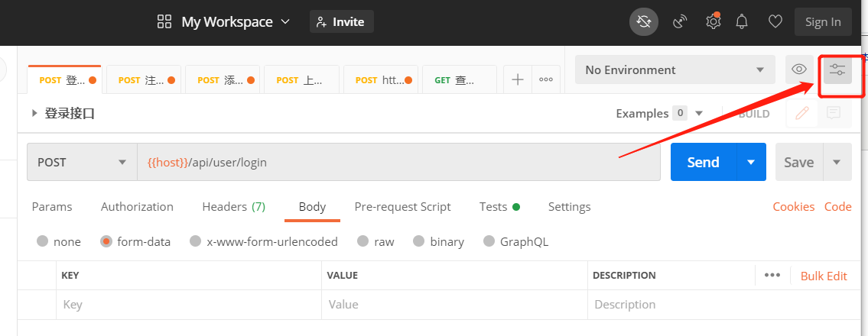Switch to the Headers tab
Viewport: 868px width, 336px height.
point(233,206)
